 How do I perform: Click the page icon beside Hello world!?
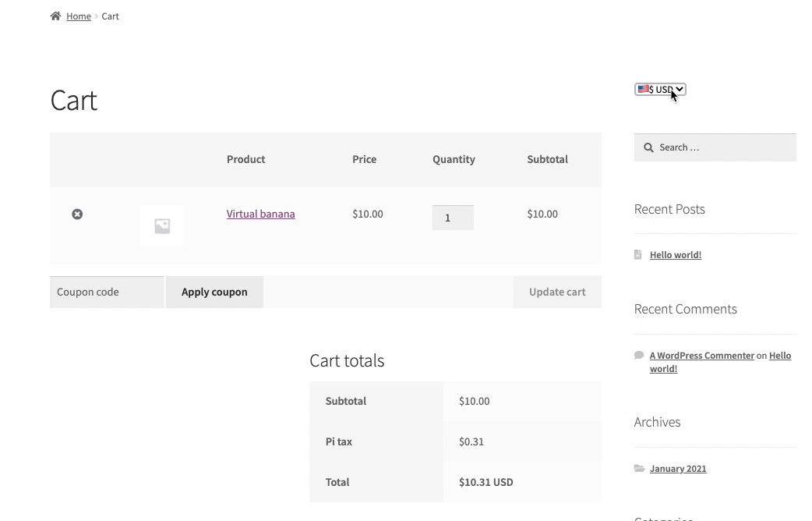(639, 254)
